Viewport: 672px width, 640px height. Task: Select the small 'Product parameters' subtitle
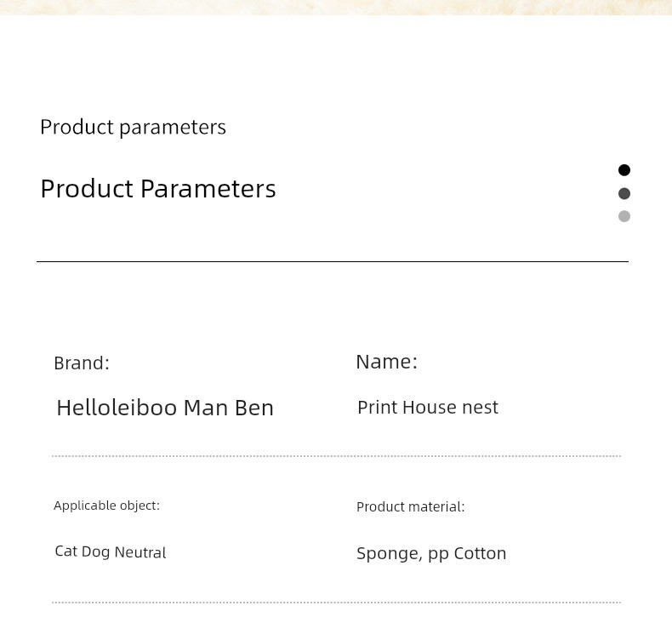133,128
